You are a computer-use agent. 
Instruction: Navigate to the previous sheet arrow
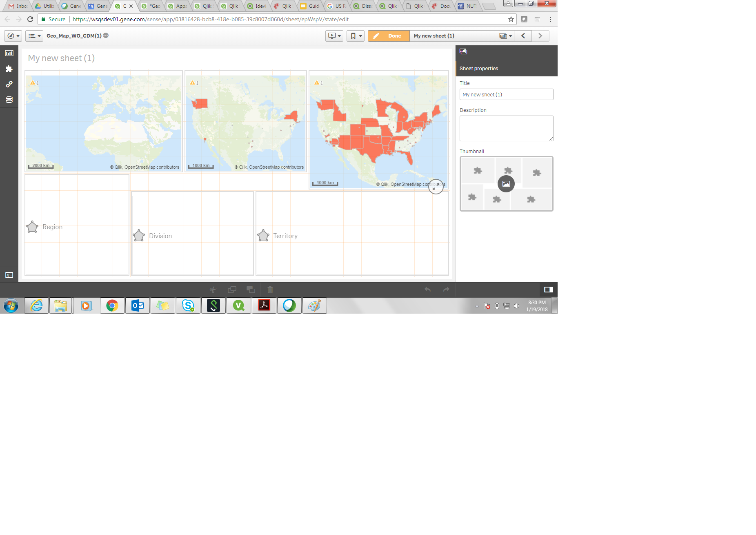click(x=523, y=36)
